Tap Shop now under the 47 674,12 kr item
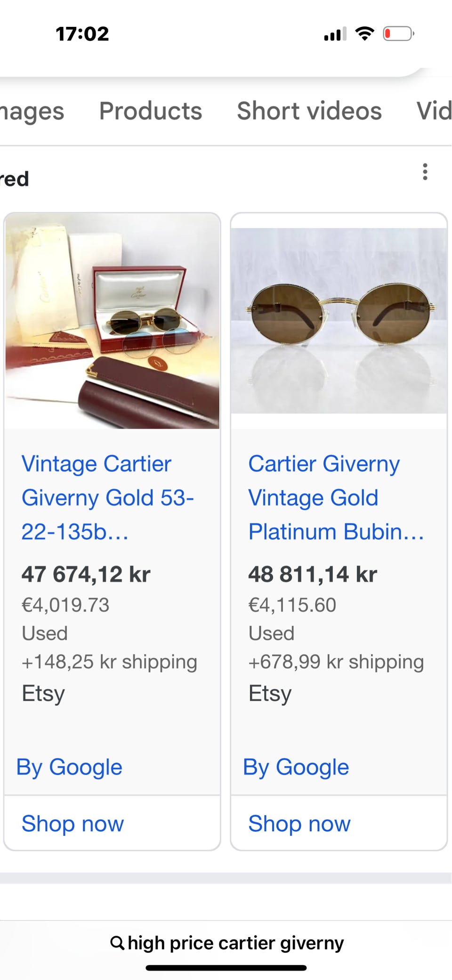 tap(73, 824)
